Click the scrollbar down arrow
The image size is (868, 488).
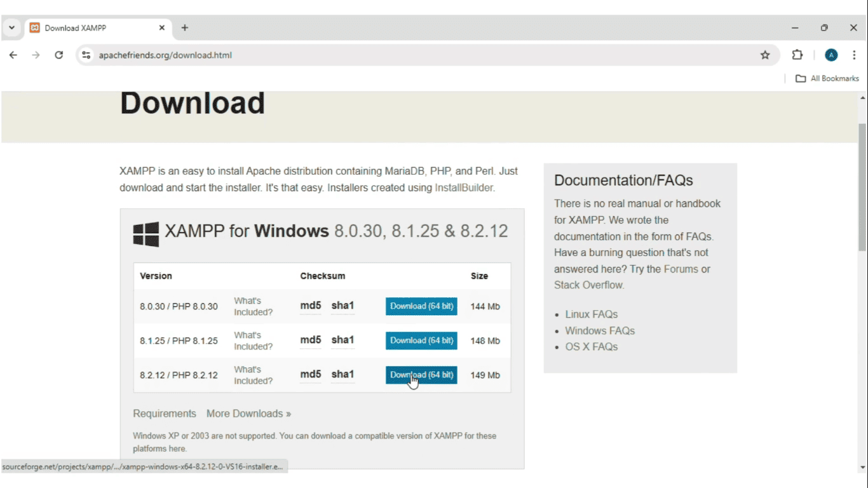(862, 467)
